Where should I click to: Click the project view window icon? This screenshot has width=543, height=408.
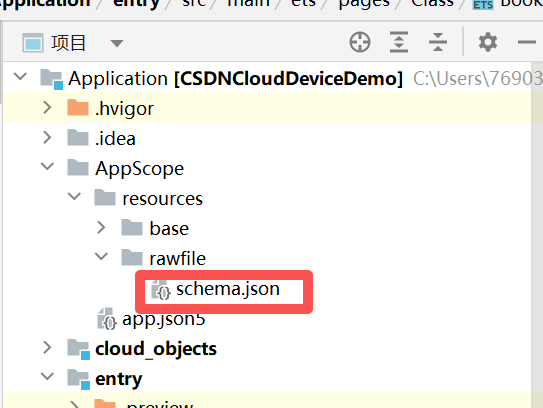click(x=33, y=43)
